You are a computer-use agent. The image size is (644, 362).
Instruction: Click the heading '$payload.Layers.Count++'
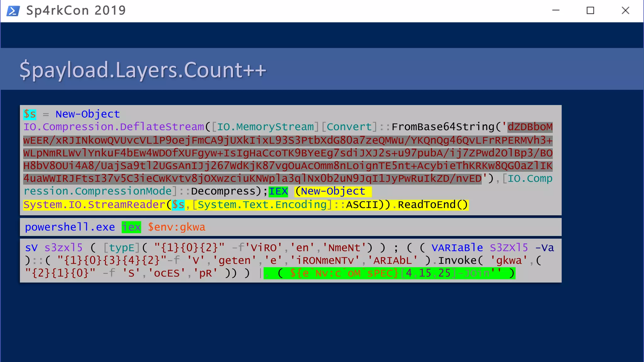[143, 70]
